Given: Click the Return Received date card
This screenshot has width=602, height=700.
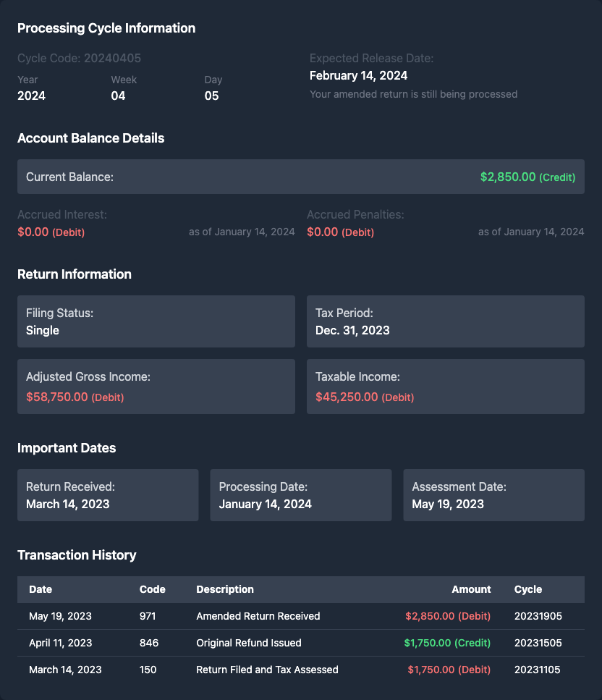Looking at the screenshot, I should pyautogui.click(x=108, y=495).
